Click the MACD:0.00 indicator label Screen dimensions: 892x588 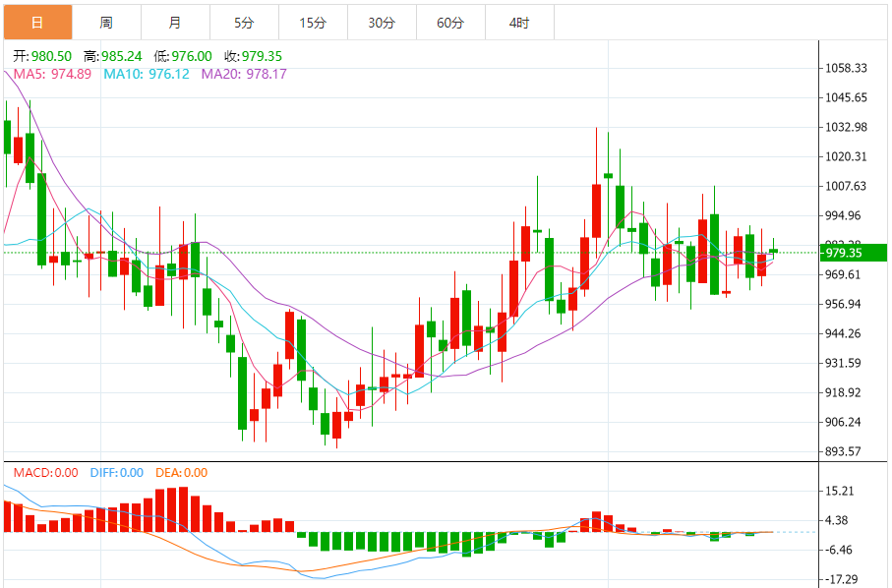click(x=45, y=473)
